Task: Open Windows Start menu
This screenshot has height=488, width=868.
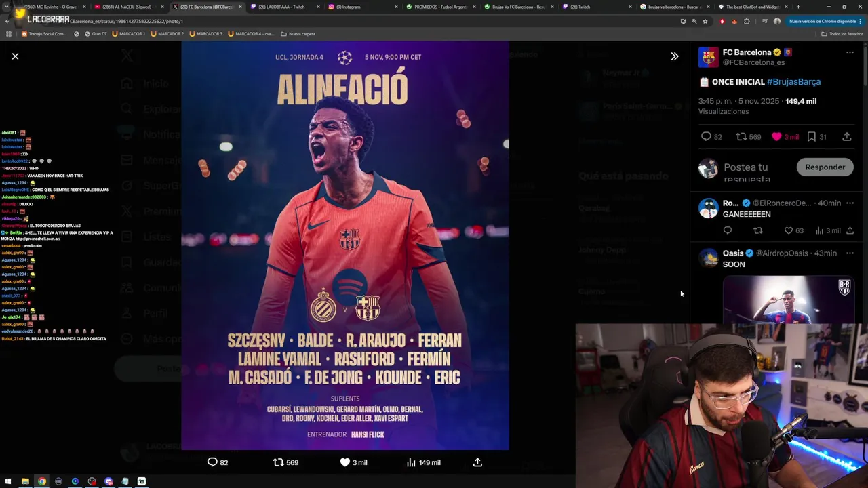Action: click(x=8, y=481)
